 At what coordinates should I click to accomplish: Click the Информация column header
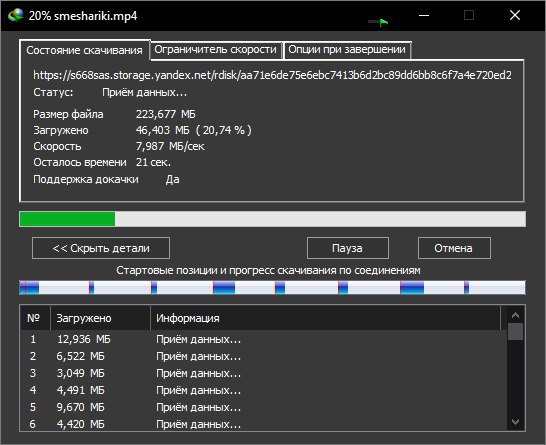[325, 318]
